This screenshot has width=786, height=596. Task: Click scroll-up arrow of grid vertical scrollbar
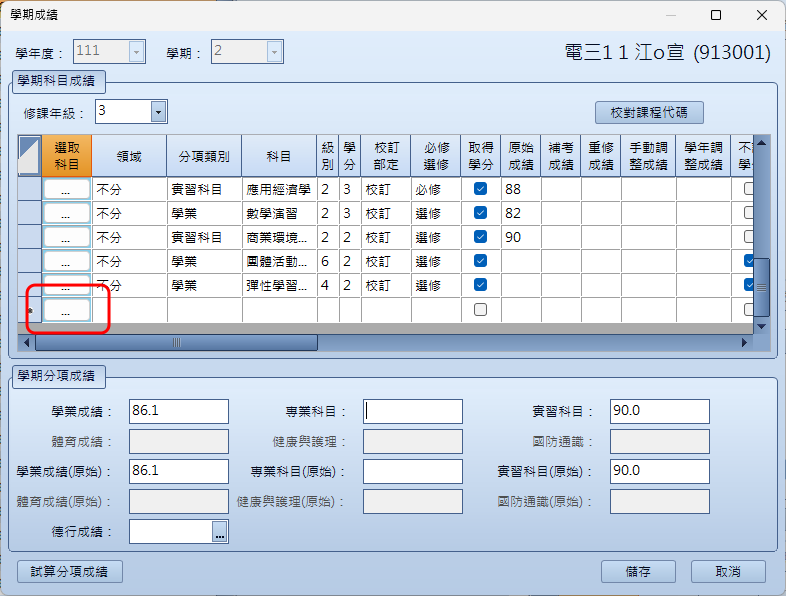tap(761, 143)
